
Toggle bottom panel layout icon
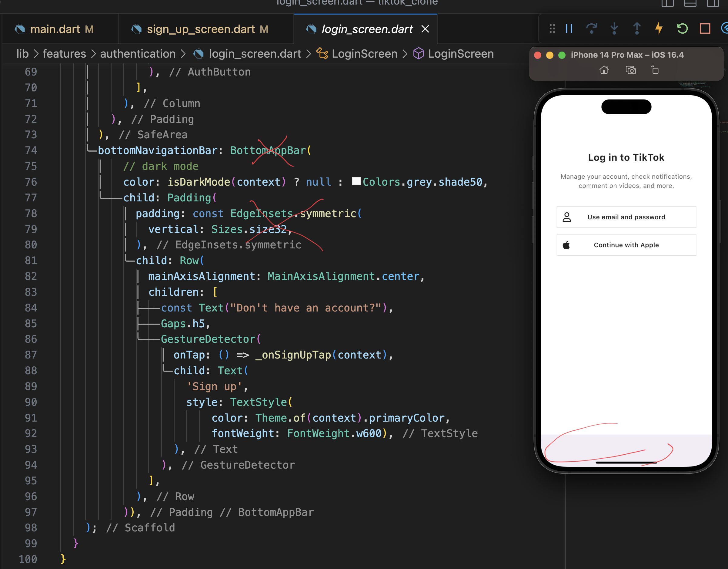click(x=690, y=3)
